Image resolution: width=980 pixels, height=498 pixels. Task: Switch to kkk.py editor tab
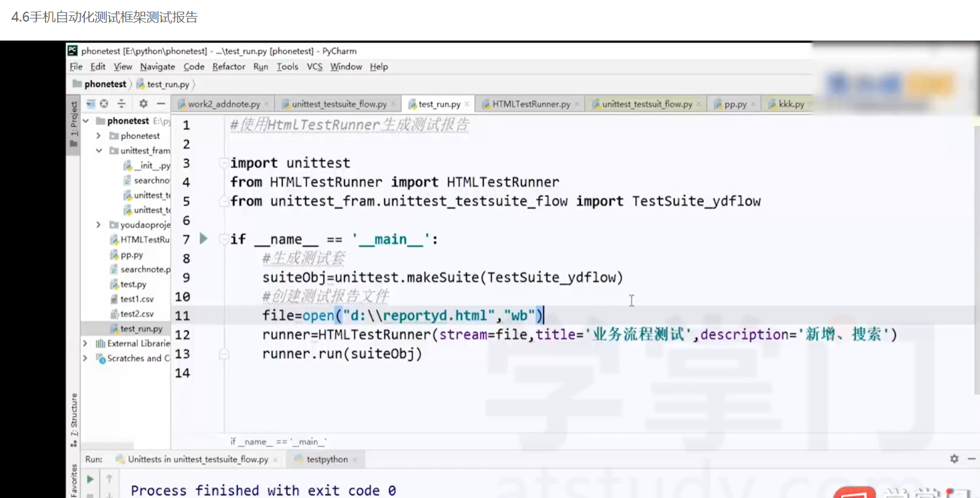pyautogui.click(x=786, y=104)
